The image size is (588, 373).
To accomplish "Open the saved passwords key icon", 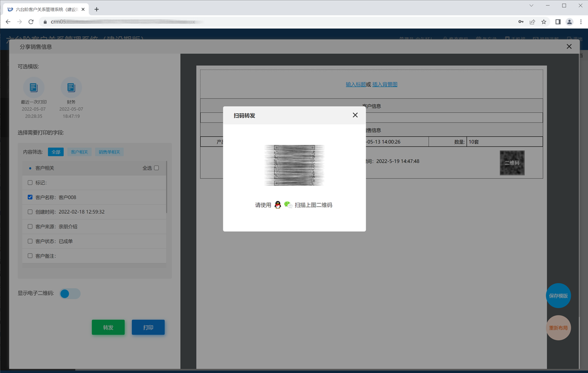I will click(x=521, y=22).
